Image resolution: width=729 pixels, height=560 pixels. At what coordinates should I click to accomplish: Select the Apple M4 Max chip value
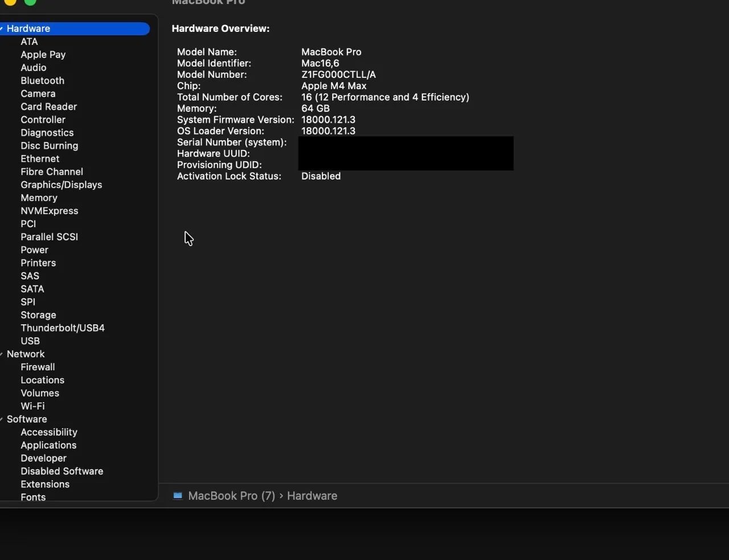tap(334, 86)
